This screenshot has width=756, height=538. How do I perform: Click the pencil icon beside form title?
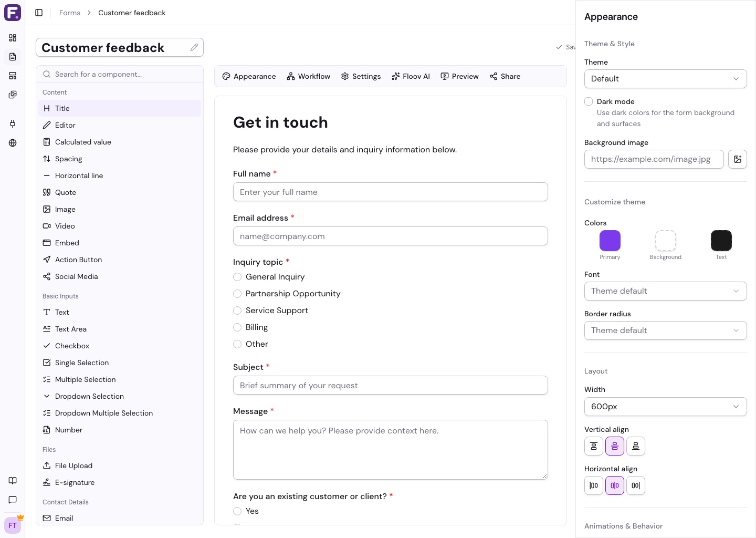tap(194, 47)
